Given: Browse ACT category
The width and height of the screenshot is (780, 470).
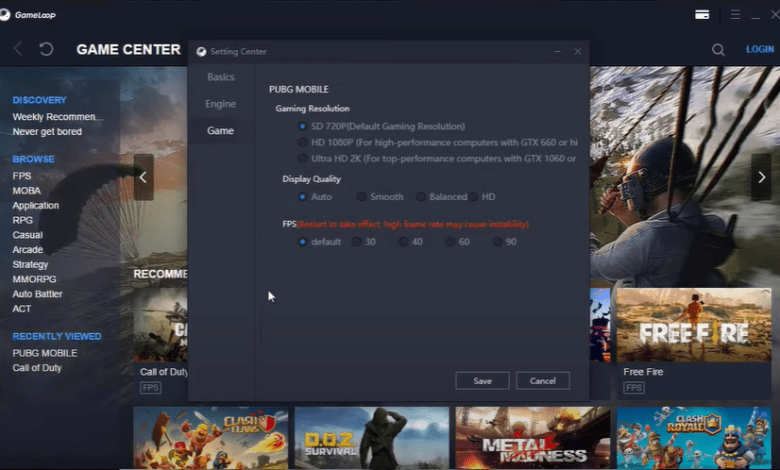Looking at the screenshot, I should click(x=22, y=309).
